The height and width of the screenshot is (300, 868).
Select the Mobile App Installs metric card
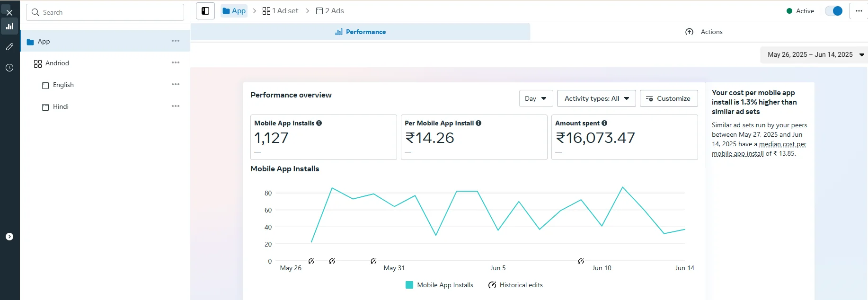click(x=324, y=137)
